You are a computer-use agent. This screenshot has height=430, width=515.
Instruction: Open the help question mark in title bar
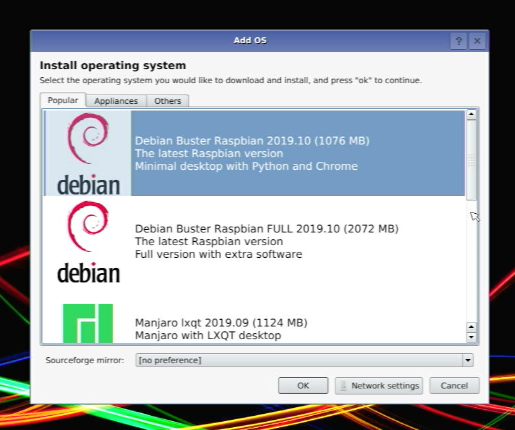pyautogui.click(x=459, y=41)
